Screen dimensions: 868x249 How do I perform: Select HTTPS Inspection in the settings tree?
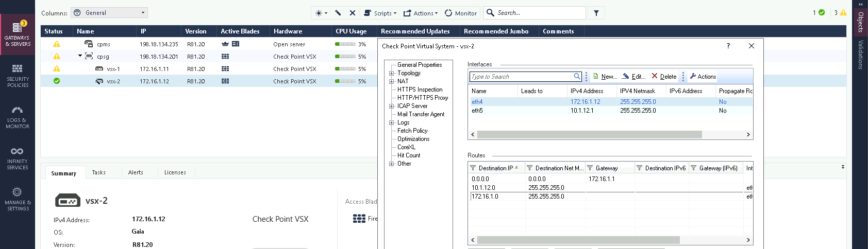click(420, 90)
